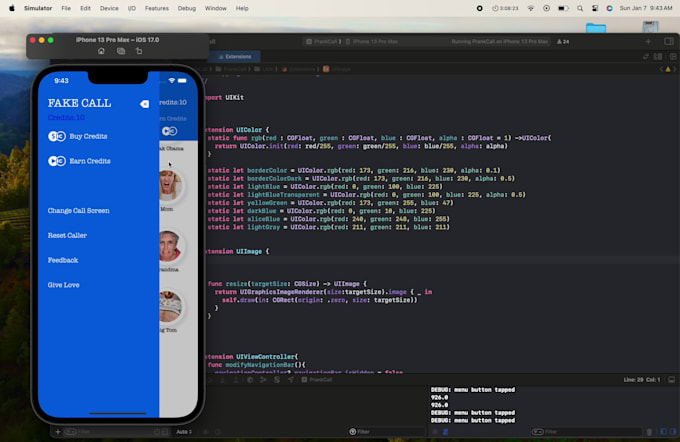Image resolution: width=680 pixels, height=442 pixels.
Task: Tap Earn Credits menu label
Action: pos(90,161)
